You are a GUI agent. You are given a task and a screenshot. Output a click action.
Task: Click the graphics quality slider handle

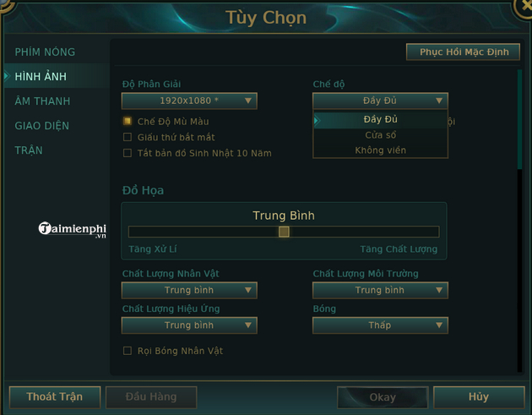point(284,232)
